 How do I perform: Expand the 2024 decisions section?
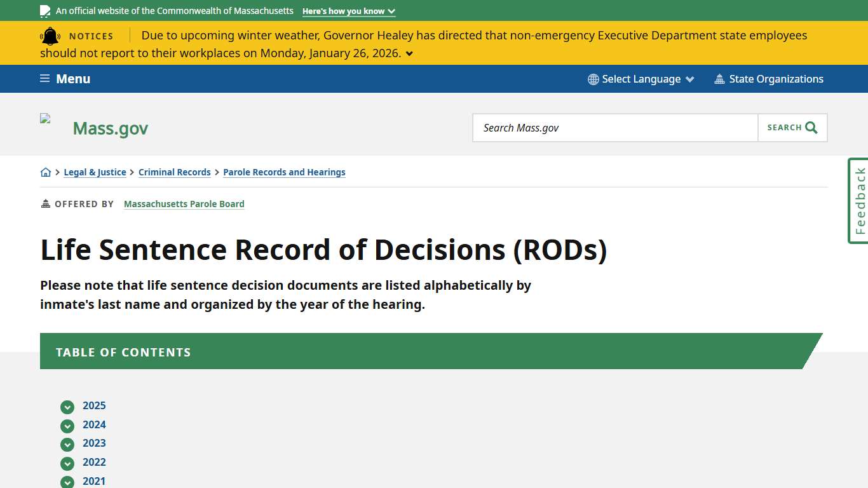(x=67, y=426)
